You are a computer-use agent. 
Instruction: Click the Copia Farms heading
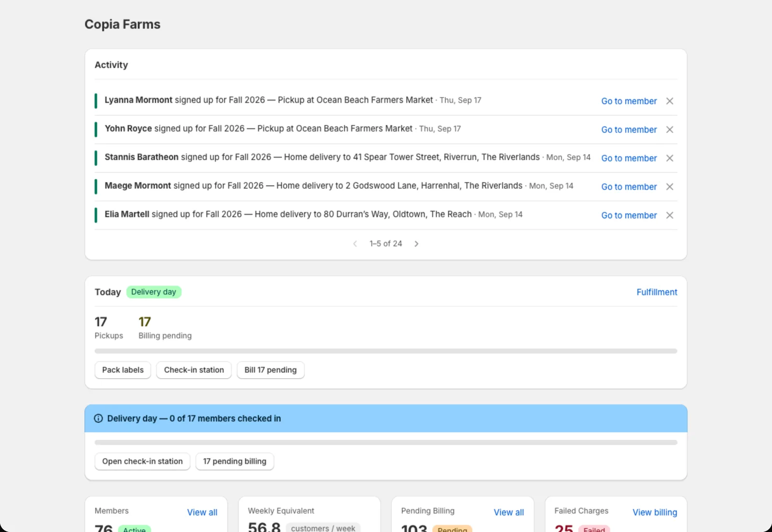123,24
